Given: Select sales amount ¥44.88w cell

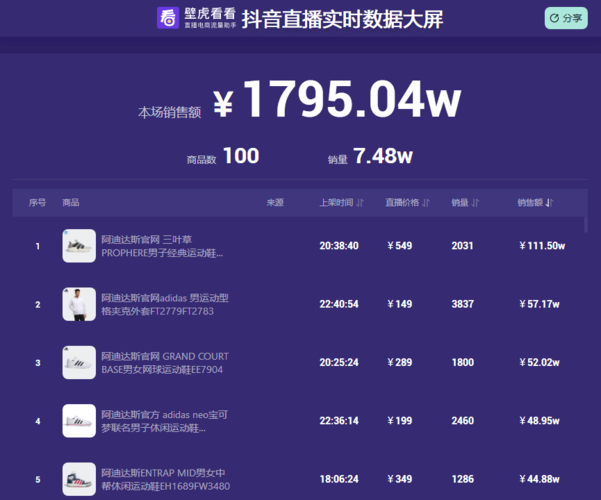Looking at the screenshot, I should tap(539, 479).
